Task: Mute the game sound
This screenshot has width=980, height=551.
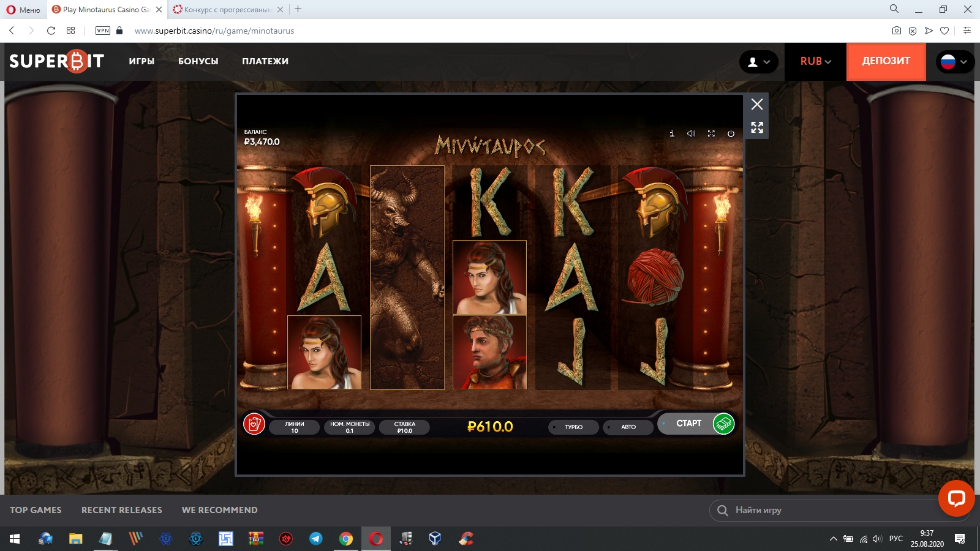Action: [x=692, y=133]
